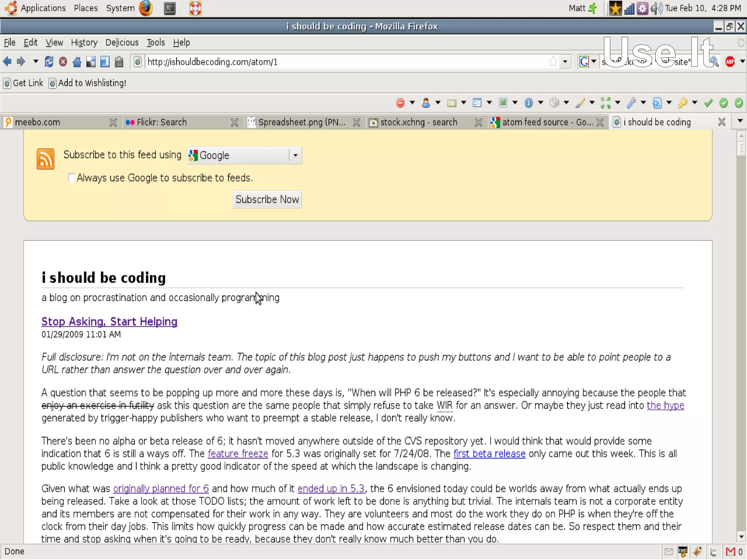Screen dimensions: 747x560
Task: Go back with the blue left arrow
Action: tap(7, 62)
